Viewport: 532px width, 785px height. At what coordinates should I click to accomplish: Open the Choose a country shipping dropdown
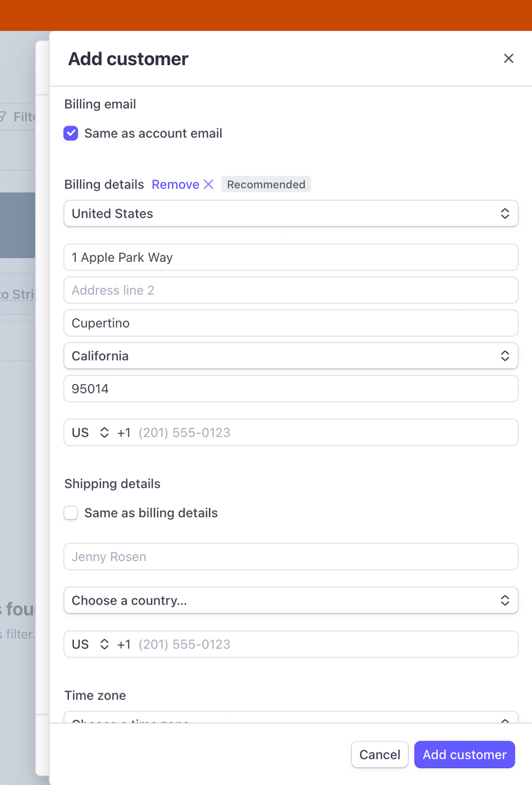click(291, 600)
